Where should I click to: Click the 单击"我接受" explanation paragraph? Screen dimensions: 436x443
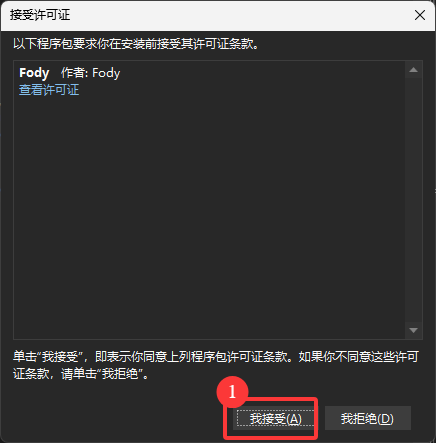(216, 365)
